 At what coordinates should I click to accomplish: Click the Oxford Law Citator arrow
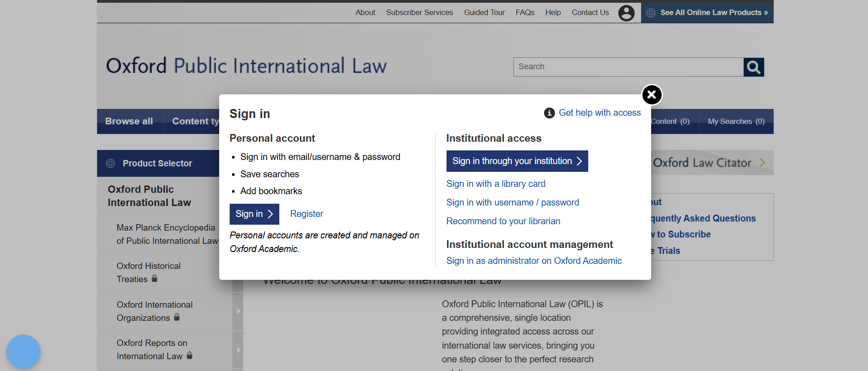[x=762, y=163]
